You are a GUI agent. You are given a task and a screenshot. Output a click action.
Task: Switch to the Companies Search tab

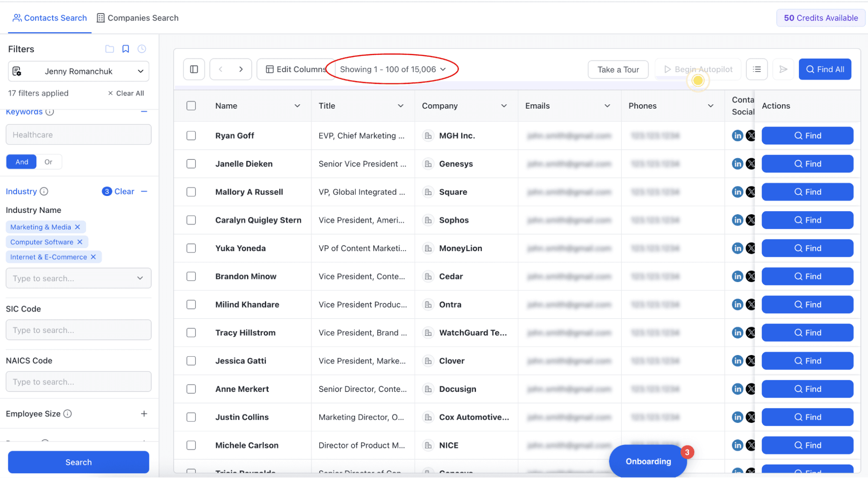(137, 18)
